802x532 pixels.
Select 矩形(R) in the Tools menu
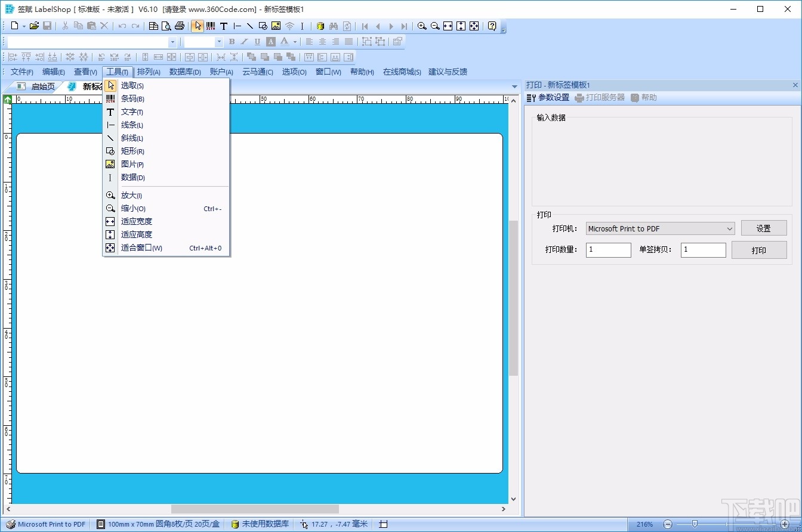click(166, 151)
